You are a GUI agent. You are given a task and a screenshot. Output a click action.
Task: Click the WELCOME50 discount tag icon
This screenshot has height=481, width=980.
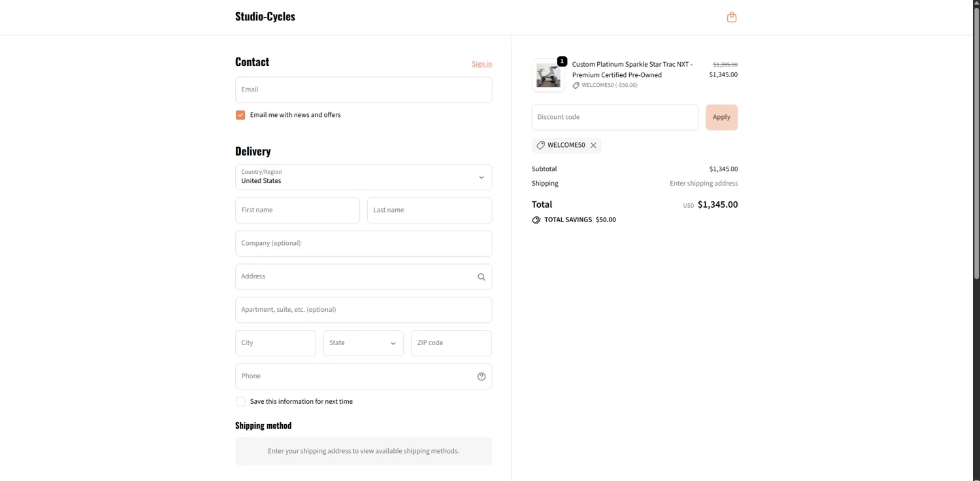tap(540, 145)
